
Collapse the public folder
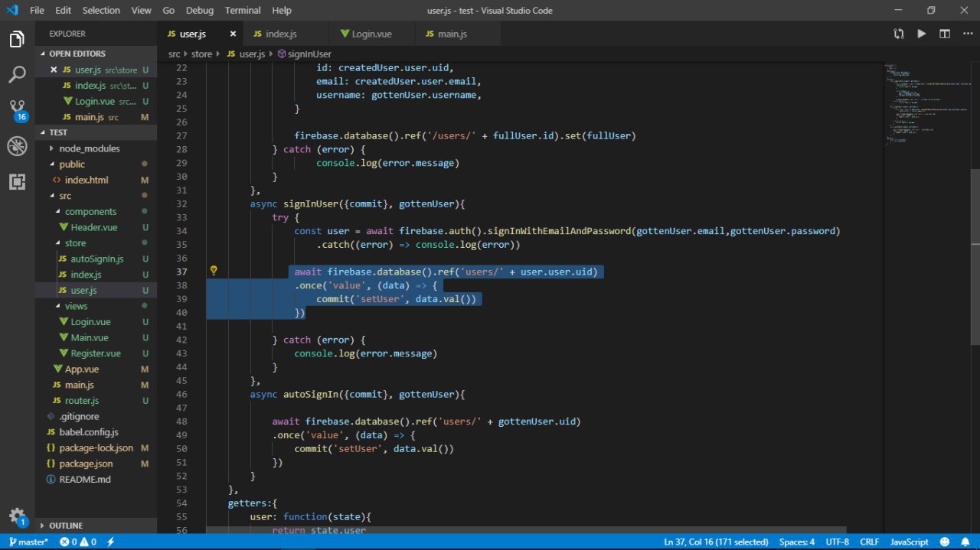point(72,164)
